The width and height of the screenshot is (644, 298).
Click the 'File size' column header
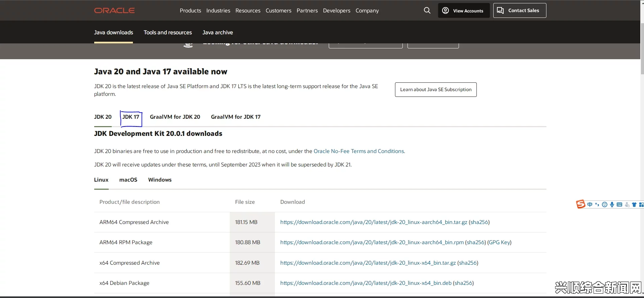pyautogui.click(x=245, y=202)
